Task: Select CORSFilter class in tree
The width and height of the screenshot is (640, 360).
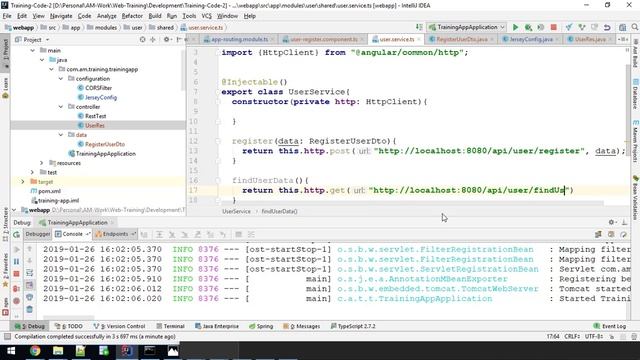Action: click(x=98, y=88)
